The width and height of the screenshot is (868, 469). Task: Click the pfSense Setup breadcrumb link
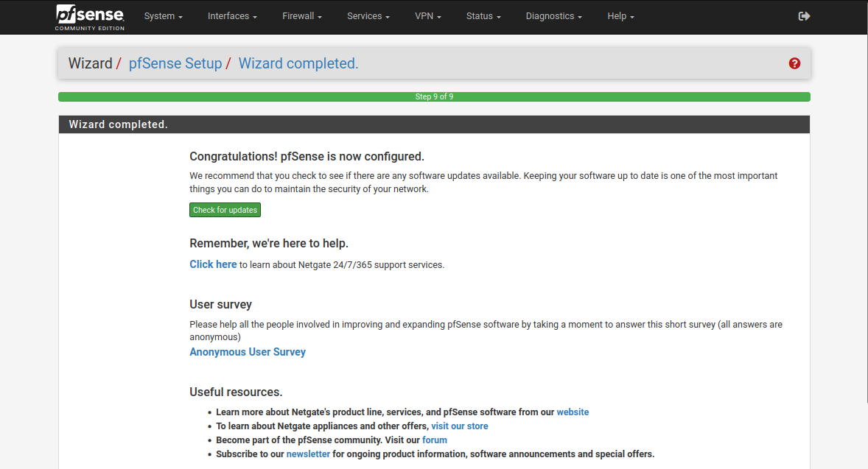(x=175, y=63)
